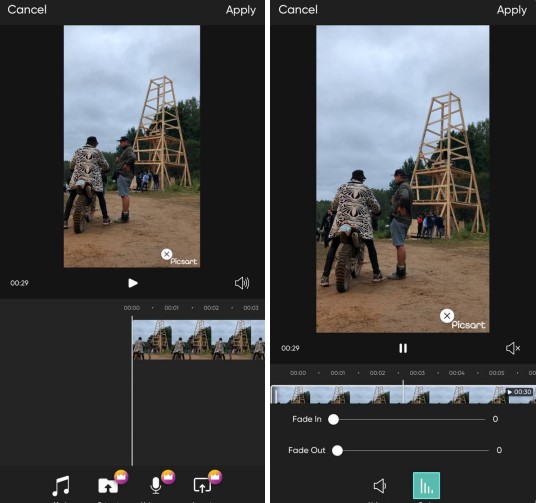Tap the 00:05 mark on right ruler
This screenshot has width=536, height=503.
[496, 373]
